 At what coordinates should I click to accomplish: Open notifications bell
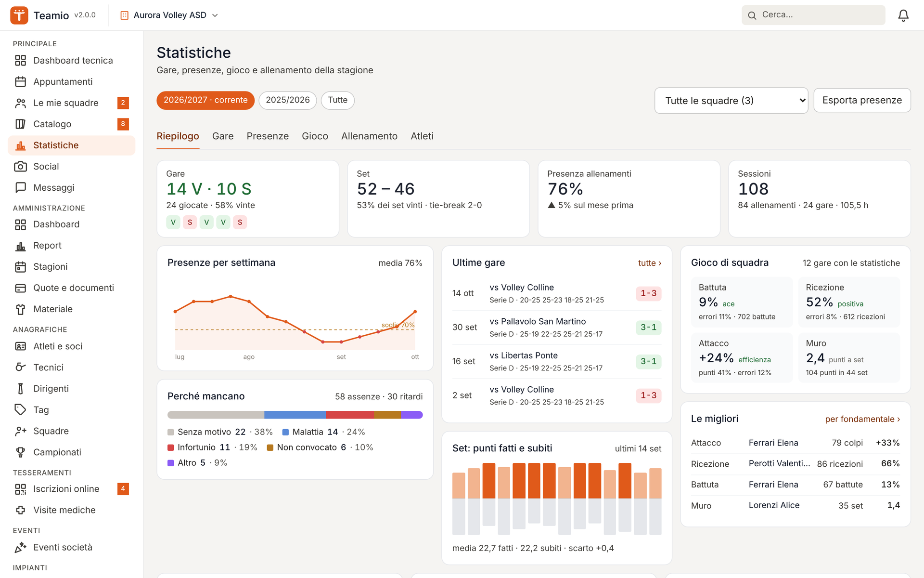point(903,15)
